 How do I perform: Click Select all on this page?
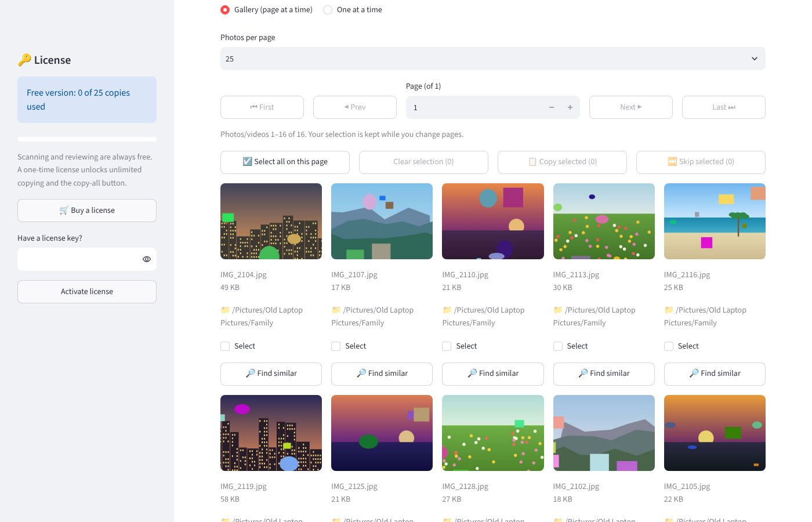(x=285, y=162)
